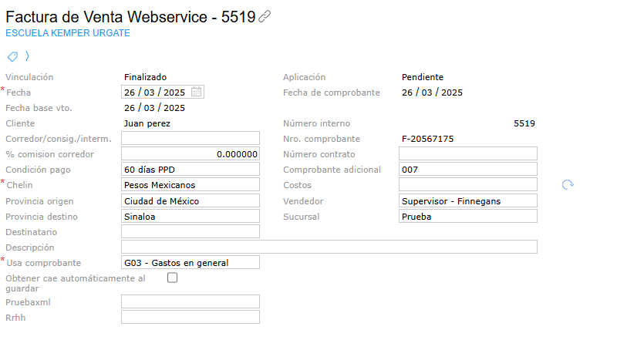Click the tag label icon
The height and width of the screenshot is (340, 644).
coord(12,56)
